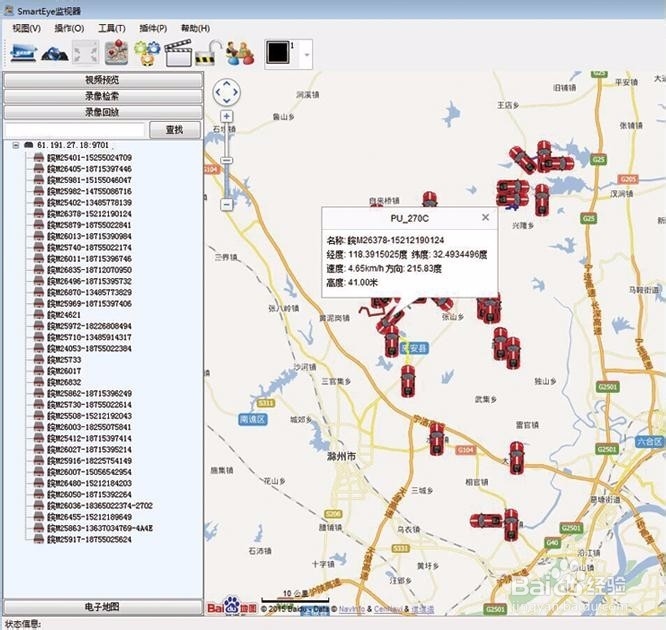Select device 皖M26405-18715397446
This screenshot has width=666, height=630.
tap(89, 169)
